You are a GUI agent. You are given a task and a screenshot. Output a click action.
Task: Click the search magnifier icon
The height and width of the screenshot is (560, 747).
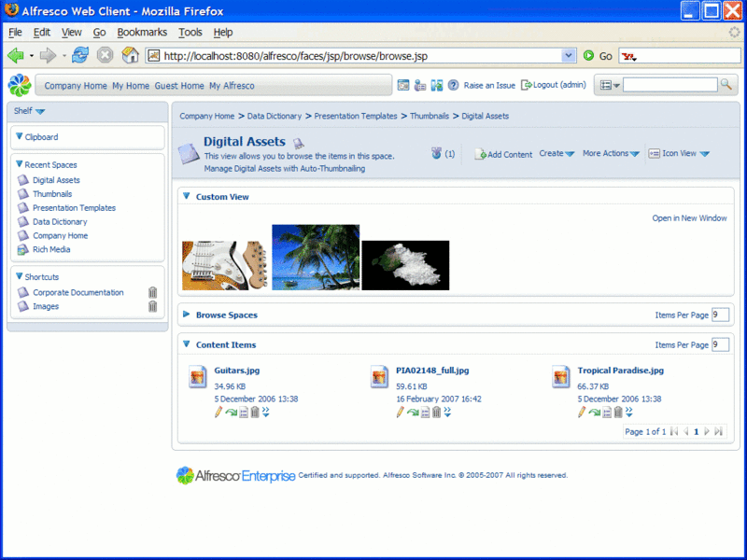point(726,85)
